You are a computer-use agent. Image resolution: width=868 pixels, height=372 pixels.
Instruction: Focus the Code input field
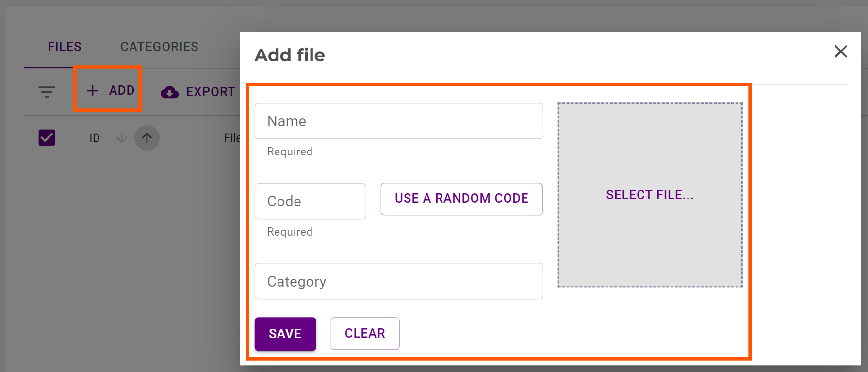point(310,201)
